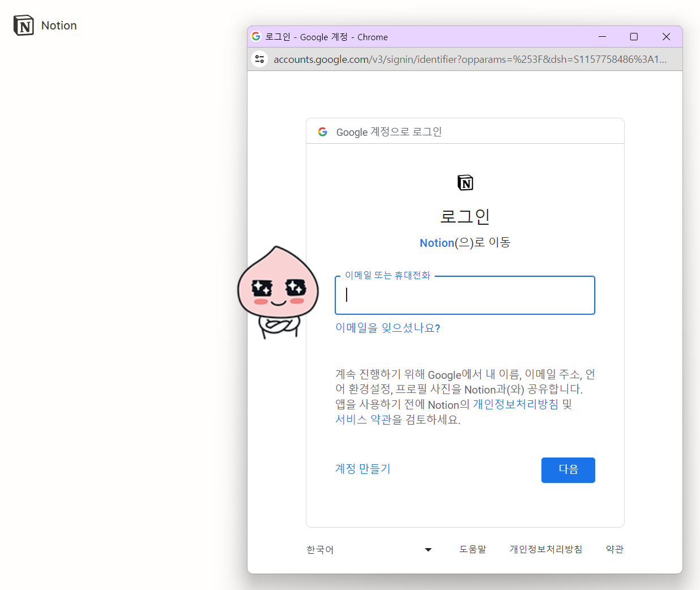Click the 개인정보처리방침 footer link
The height and width of the screenshot is (590, 700).
pos(546,549)
